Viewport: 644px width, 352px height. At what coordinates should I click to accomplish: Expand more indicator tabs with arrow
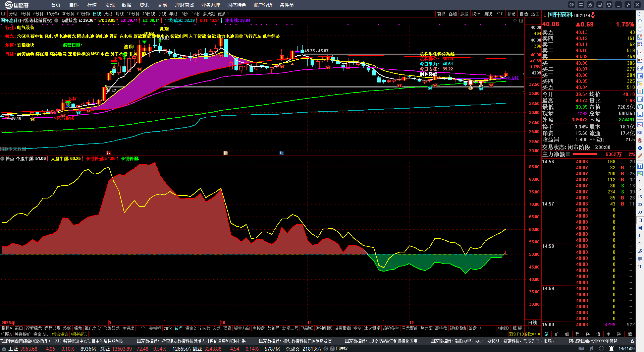click(480, 328)
